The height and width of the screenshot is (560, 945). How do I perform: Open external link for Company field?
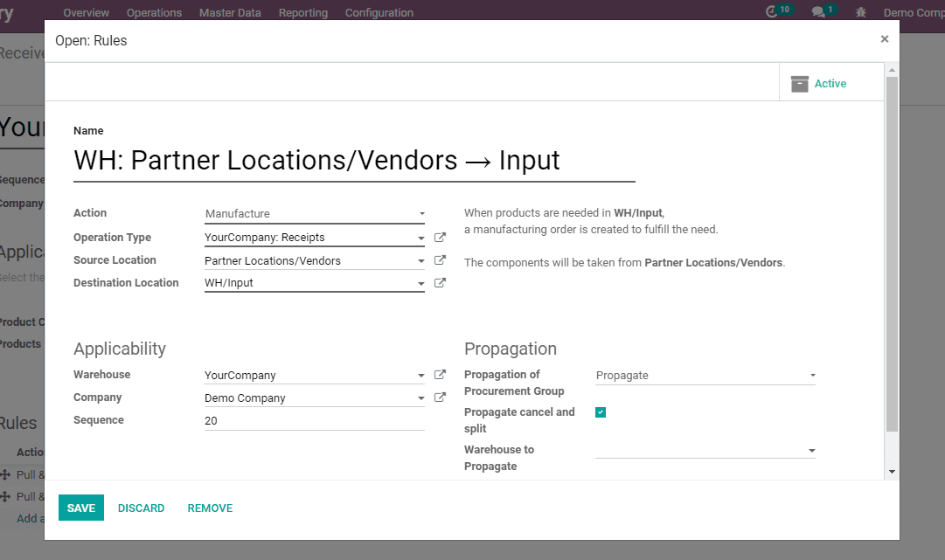[440, 398]
